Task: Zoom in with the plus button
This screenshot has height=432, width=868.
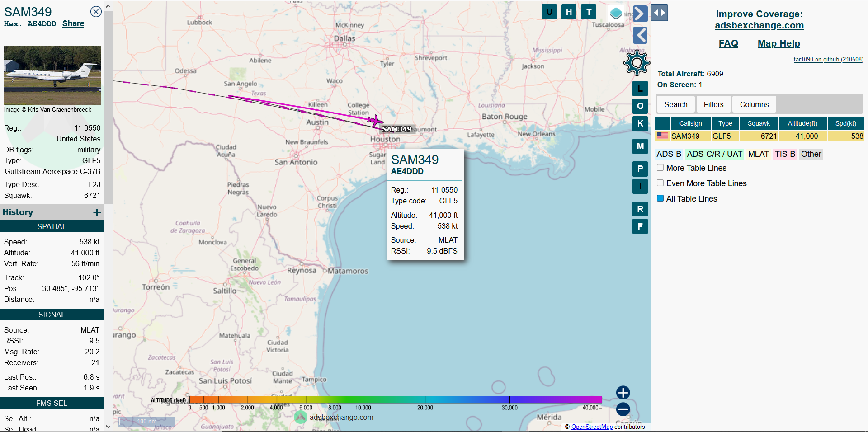Action: (x=623, y=392)
